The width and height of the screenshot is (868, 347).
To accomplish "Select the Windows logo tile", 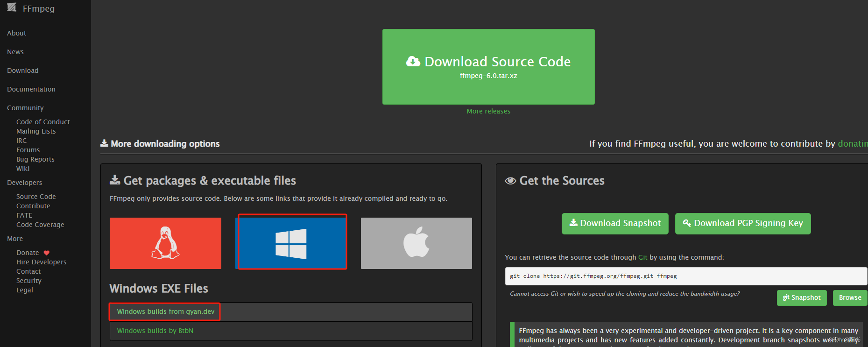I will (x=291, y=243).
